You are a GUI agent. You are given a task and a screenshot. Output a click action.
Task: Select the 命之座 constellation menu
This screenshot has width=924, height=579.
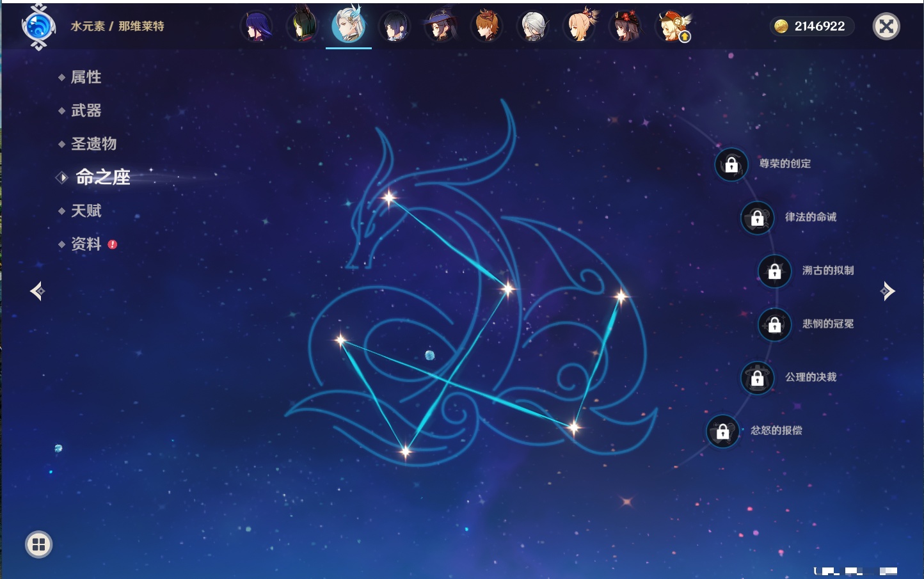coord(103,177)
